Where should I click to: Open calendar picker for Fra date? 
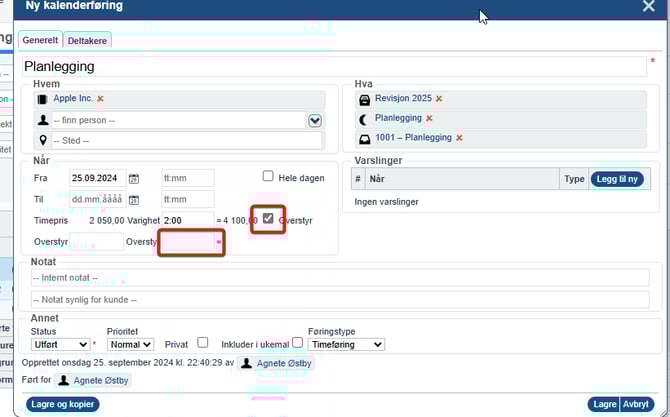tap(134, 179)
